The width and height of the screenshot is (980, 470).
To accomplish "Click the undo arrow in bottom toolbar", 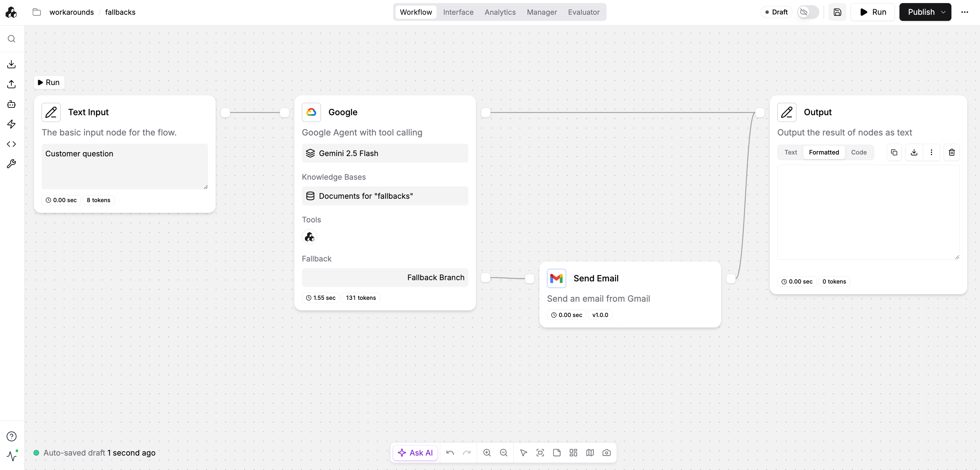I will 450,452.
